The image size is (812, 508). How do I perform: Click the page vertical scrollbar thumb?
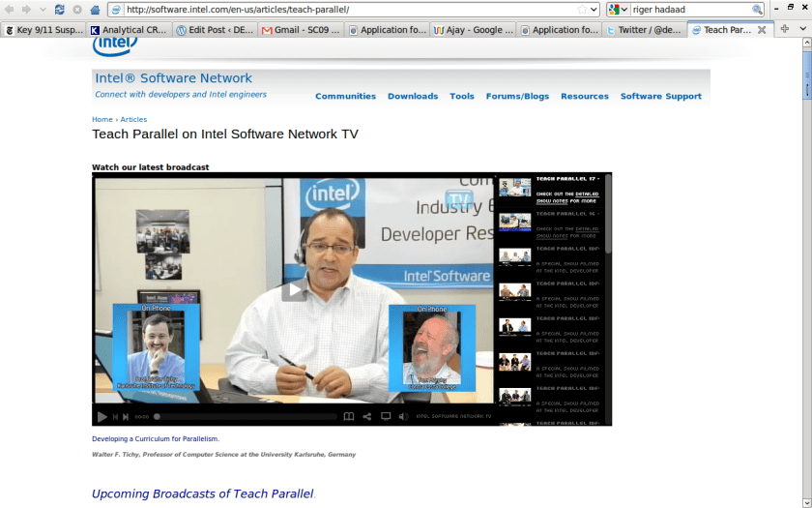click(807, 75)
